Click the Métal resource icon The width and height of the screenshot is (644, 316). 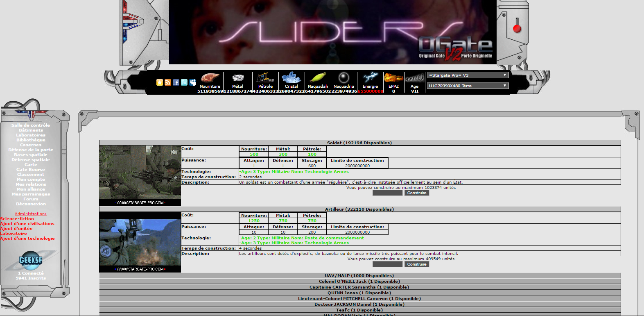tap(238, 78)
